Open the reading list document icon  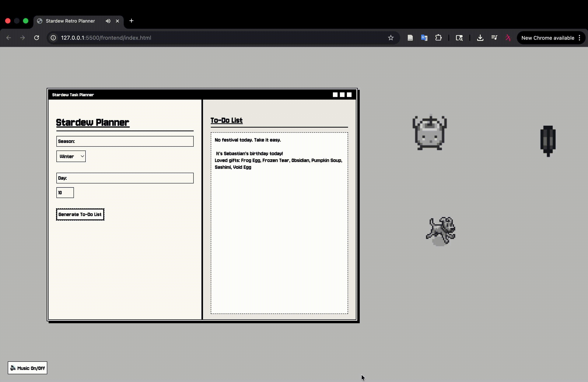pyautogui.click(x=410, y=38)
